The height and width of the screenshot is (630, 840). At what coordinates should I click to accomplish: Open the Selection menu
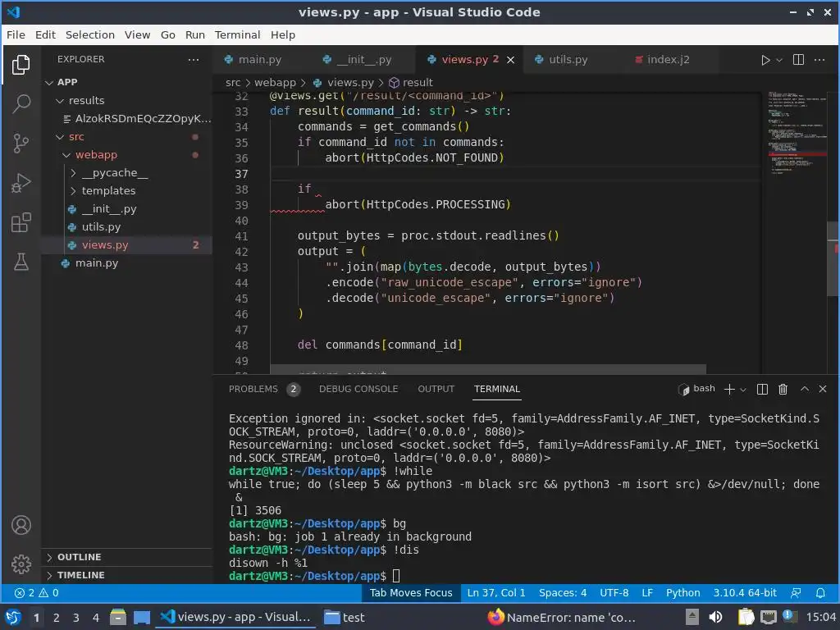pyautogui.click(x=90, y=34)
